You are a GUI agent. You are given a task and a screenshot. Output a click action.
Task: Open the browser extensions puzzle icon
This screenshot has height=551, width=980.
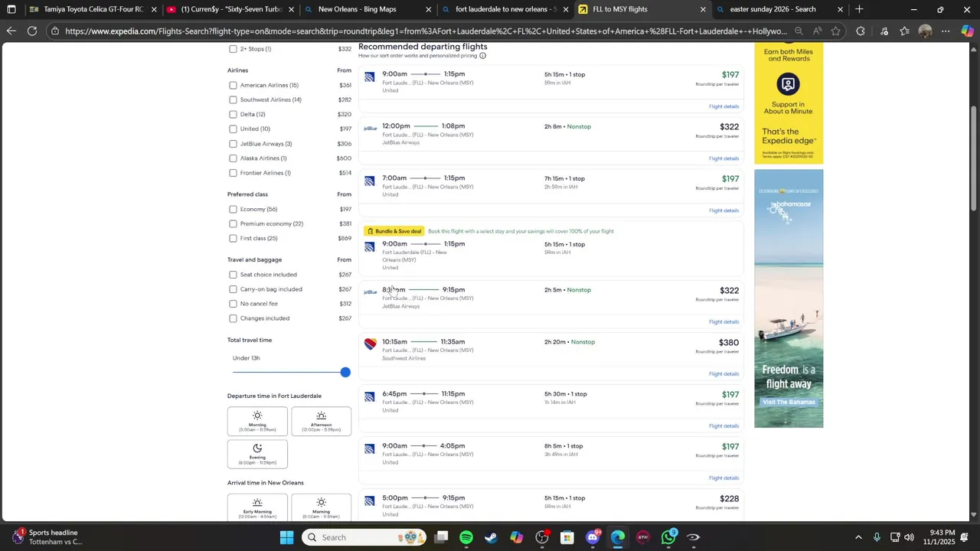[x=861, y=31]
